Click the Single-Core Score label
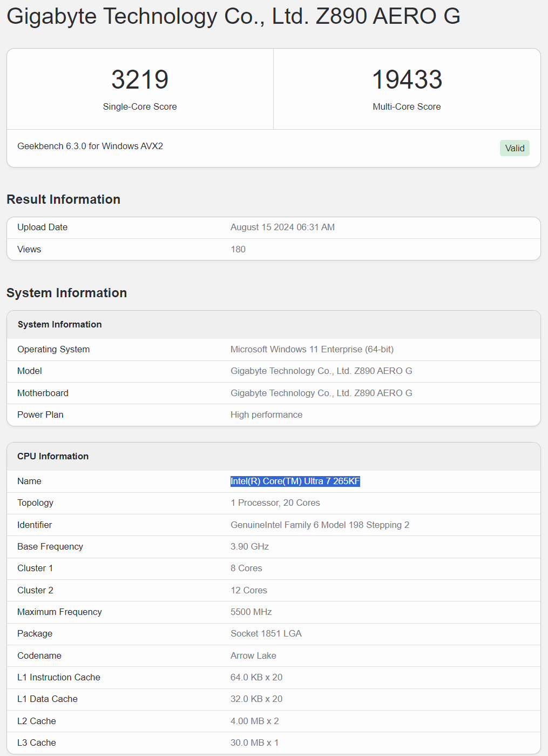The height and width of the screenshot is (756, 548). [140, 106]
